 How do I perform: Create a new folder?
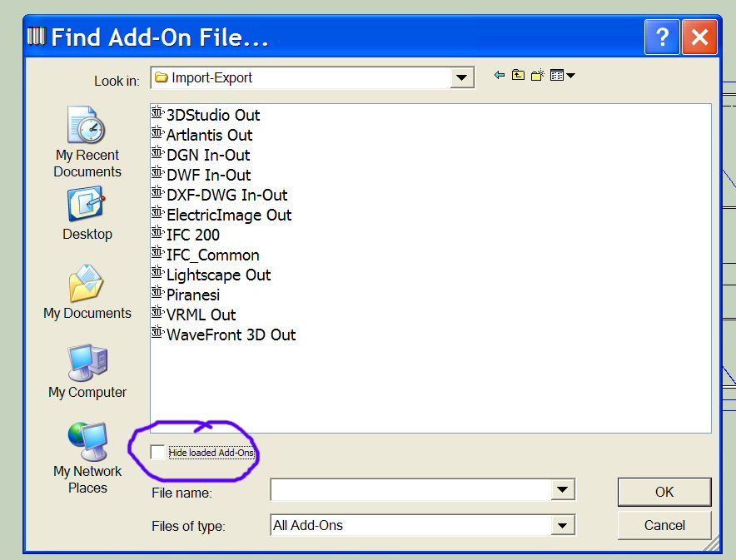point(536,74)
